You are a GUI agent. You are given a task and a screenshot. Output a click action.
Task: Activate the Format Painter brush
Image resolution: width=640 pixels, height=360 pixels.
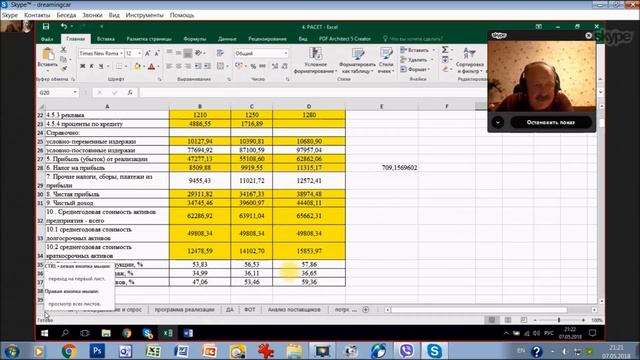coord(63,68)
